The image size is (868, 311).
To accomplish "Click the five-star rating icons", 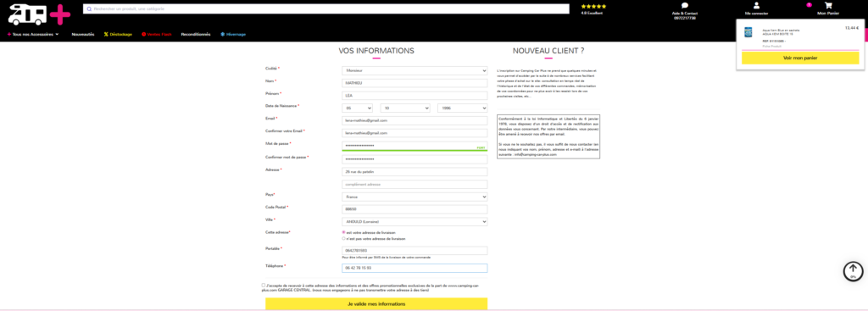I will coord(593,7).
